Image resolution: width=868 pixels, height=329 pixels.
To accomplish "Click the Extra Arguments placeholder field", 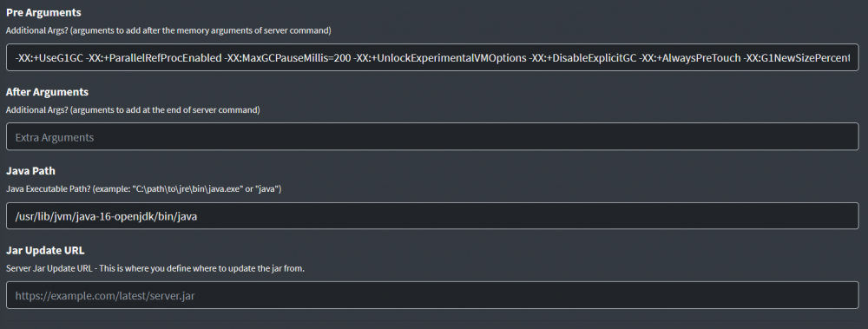I will 432,137.
